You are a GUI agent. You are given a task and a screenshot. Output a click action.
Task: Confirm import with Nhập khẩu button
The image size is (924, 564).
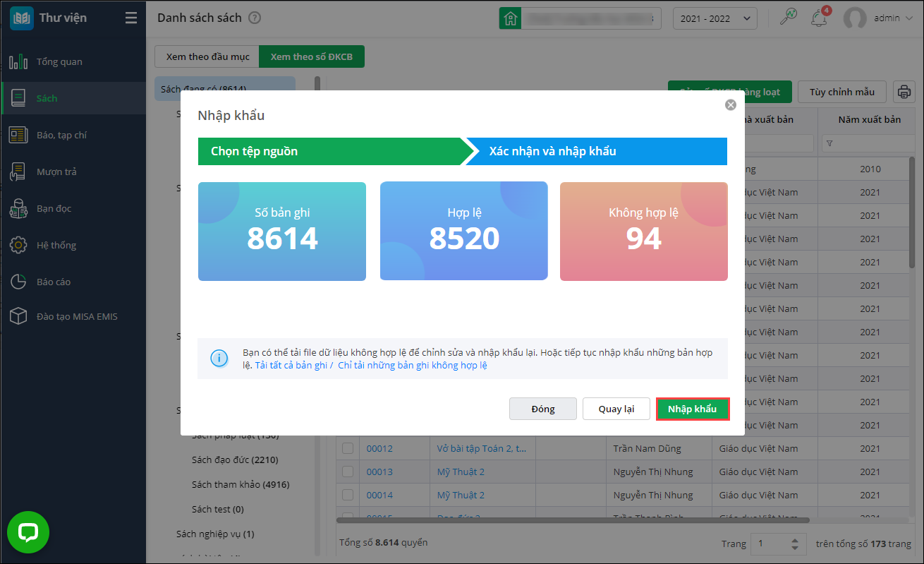(x=692, y=409)
